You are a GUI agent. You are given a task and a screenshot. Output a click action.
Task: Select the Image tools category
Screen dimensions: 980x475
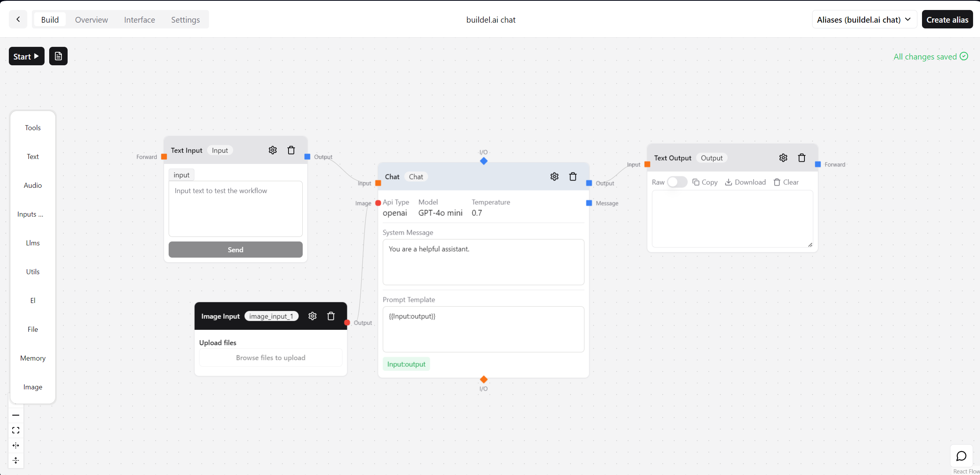tap(32, 387)
